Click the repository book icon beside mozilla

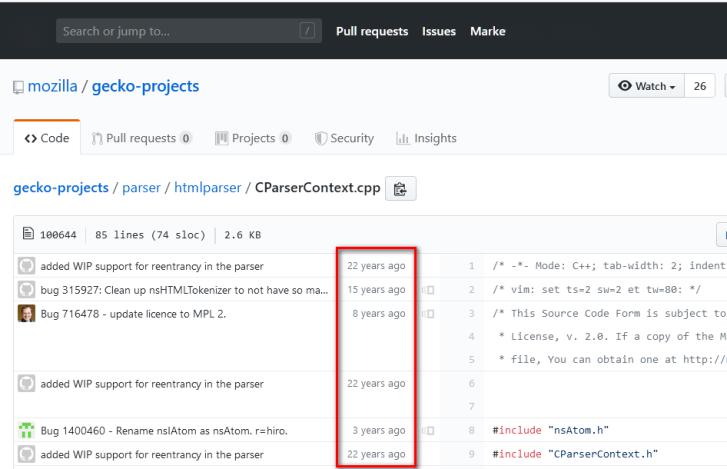(x=18, y=87)
